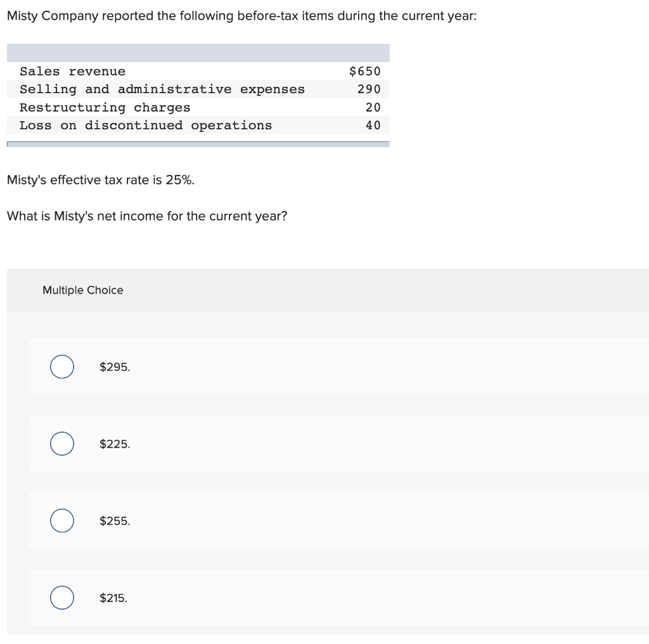Click the "$295." answer text label

coord(115,367)
